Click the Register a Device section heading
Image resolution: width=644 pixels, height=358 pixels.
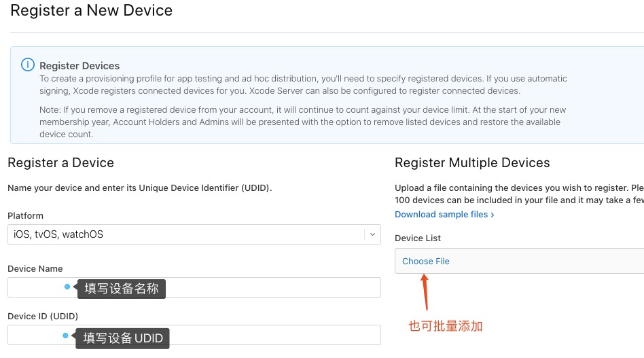60,162
